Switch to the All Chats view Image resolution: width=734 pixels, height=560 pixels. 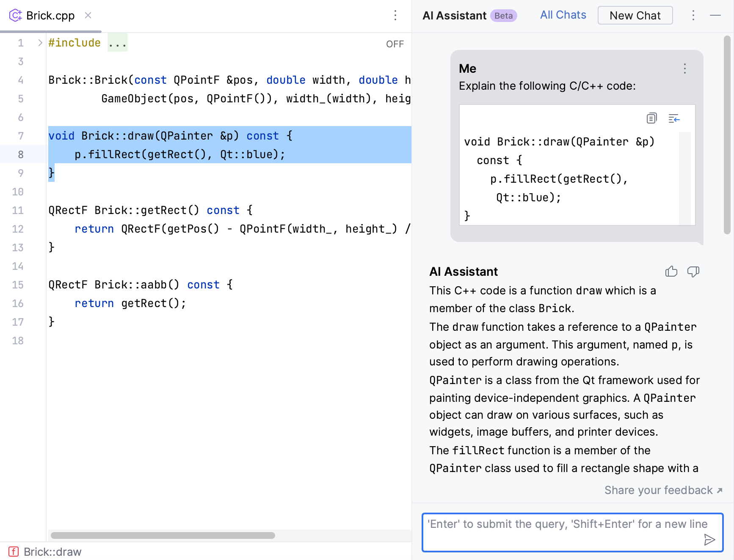[563, 15]
